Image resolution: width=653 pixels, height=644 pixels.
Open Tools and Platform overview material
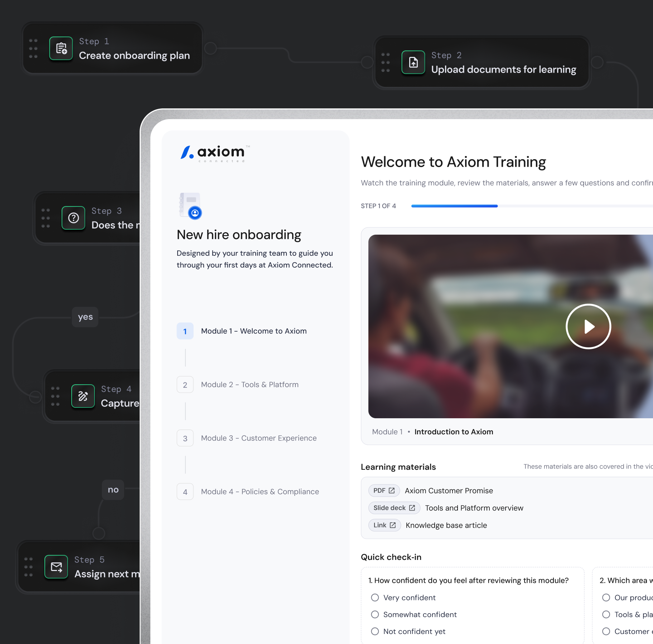(x=474, y=508)
